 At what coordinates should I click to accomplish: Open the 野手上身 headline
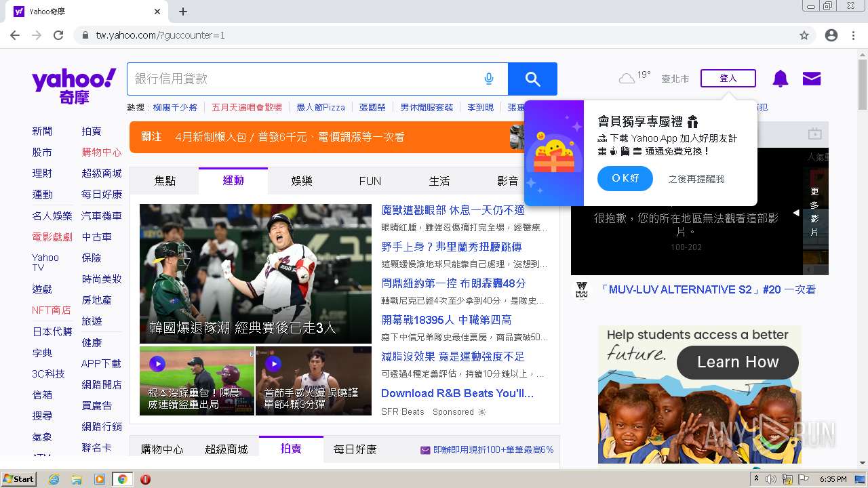click(x=452, y=247)
